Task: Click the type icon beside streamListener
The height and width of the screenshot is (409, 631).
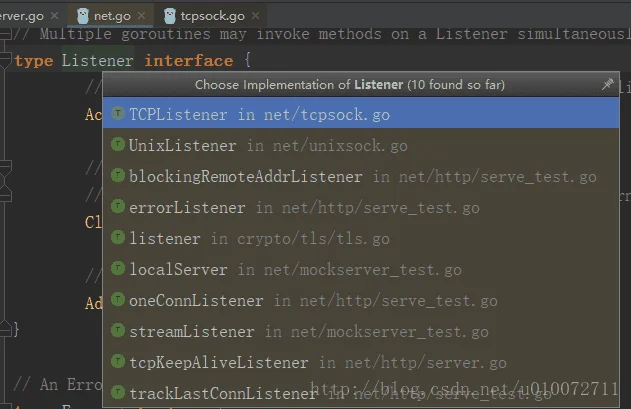Action: (118, 330)
